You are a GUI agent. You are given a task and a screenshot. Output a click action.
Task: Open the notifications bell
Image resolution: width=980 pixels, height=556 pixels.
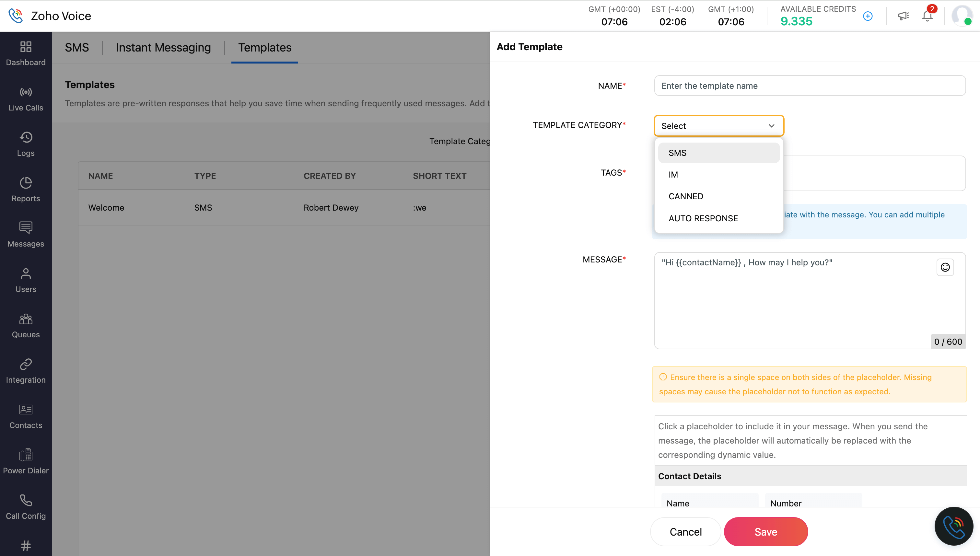(927, 16)
